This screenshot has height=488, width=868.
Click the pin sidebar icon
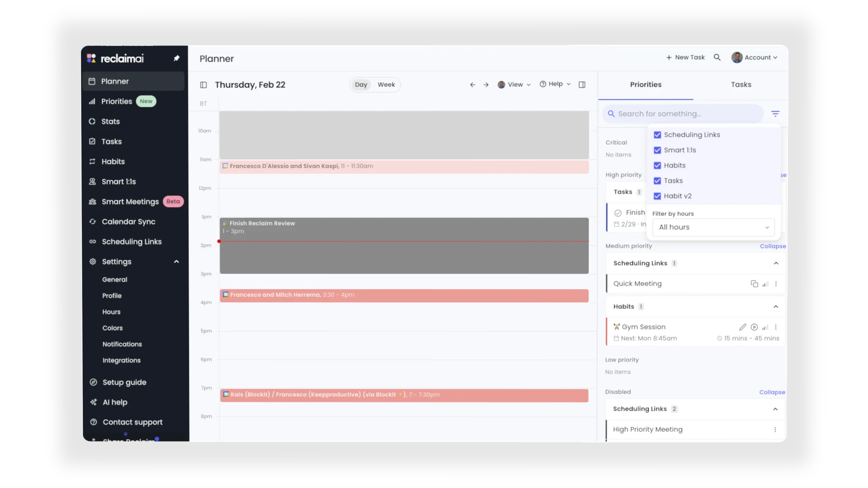pyautogui.click(x=177, y=58)
